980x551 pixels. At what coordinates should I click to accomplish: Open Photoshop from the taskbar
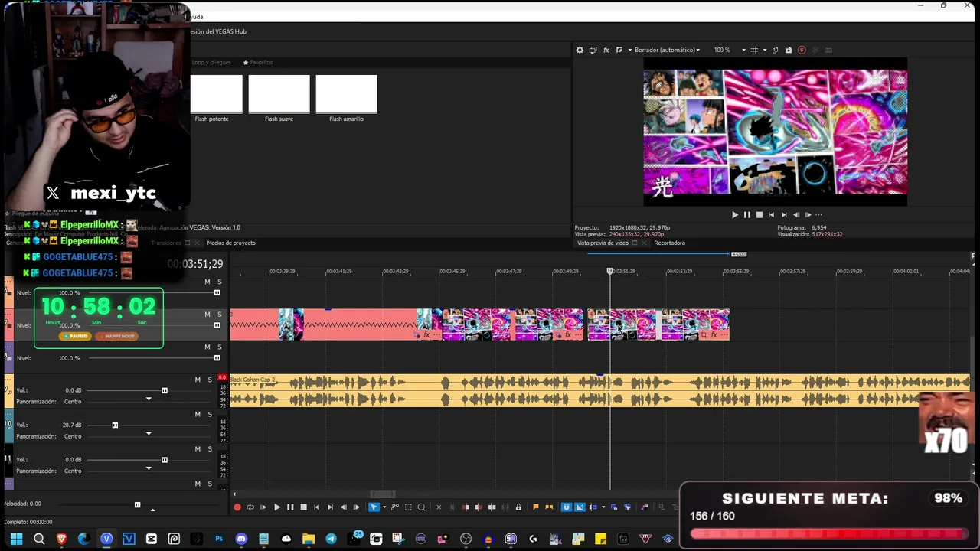pos(219,539)
